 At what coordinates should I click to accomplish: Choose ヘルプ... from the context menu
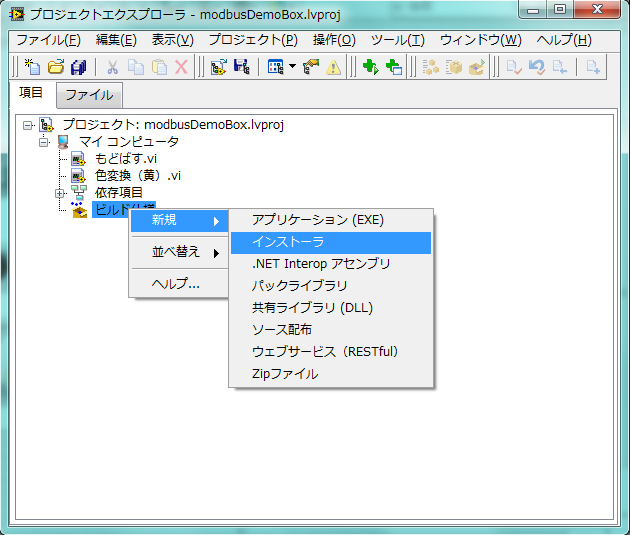(180, 284)
